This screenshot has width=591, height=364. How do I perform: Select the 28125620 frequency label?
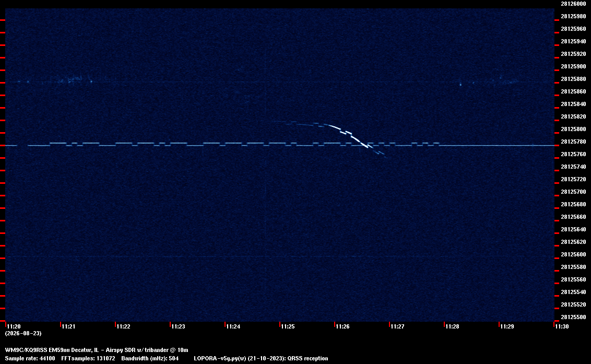click(x=574, y=242)
